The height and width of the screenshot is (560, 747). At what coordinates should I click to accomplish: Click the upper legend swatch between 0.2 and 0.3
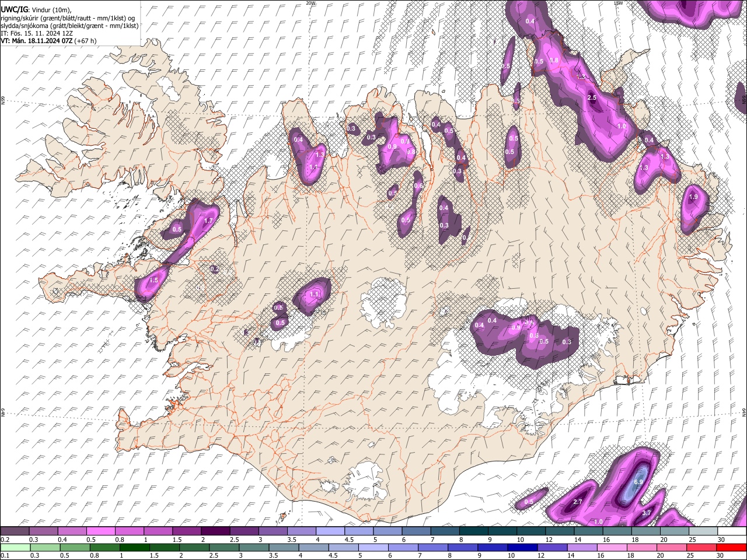point(15,531)
